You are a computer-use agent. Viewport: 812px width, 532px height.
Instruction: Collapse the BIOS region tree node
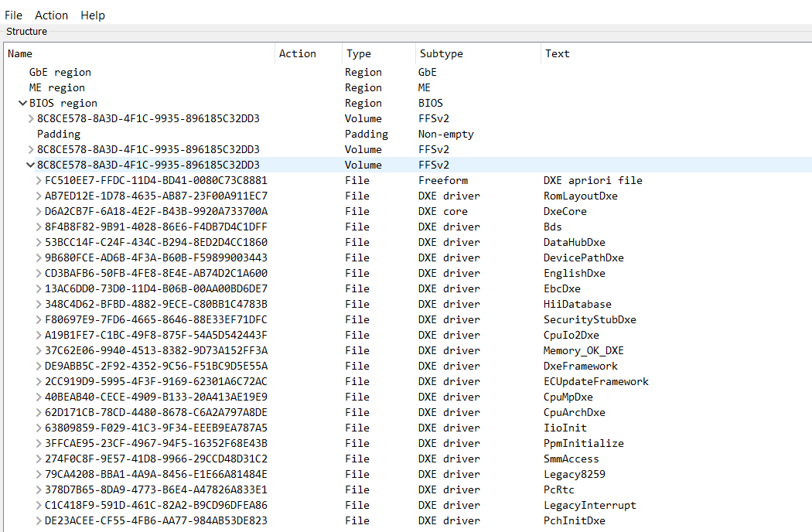tap(22, 103)
